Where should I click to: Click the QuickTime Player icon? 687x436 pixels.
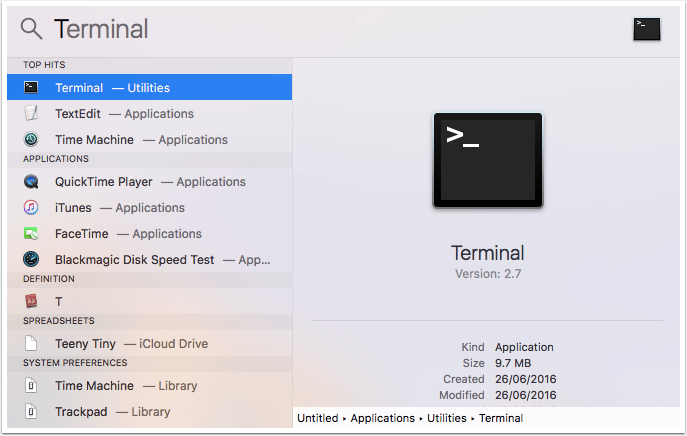coord(31,181)
